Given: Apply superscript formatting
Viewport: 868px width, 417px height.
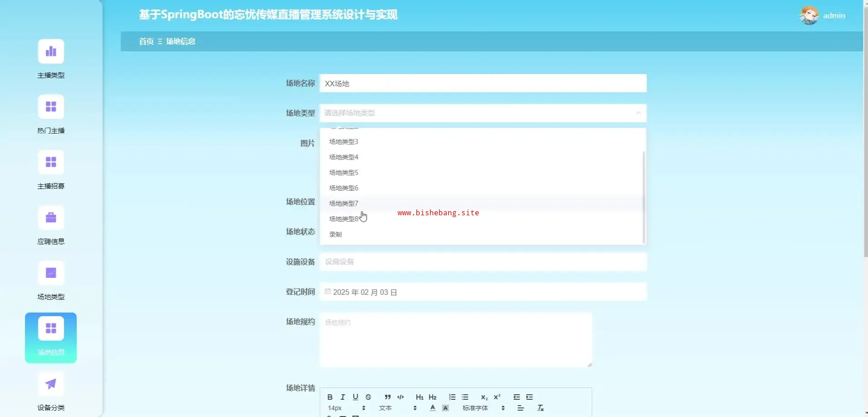Looking at the screenshot, I should [x=497, y=397].
